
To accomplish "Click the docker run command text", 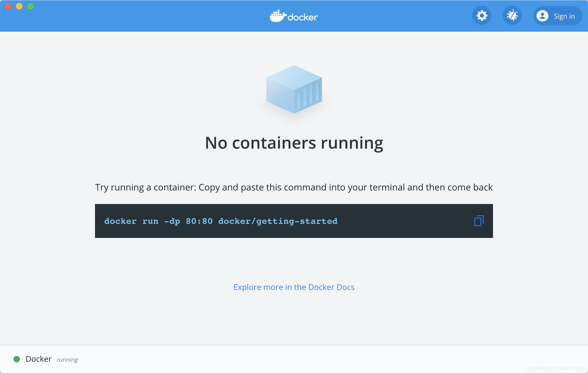I will (x=221, y=221).
